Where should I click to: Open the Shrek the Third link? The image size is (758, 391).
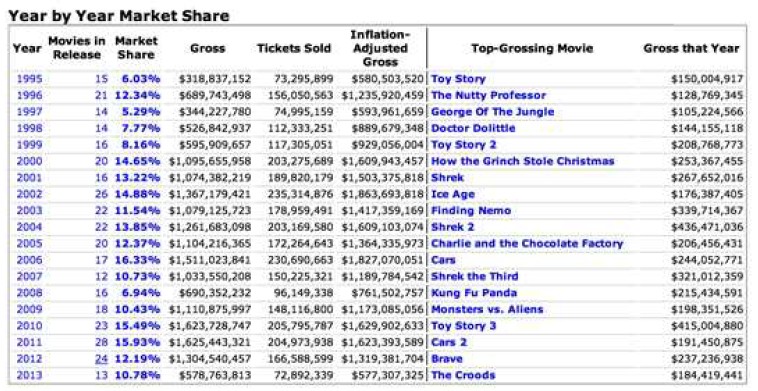(x=475, y=276)
